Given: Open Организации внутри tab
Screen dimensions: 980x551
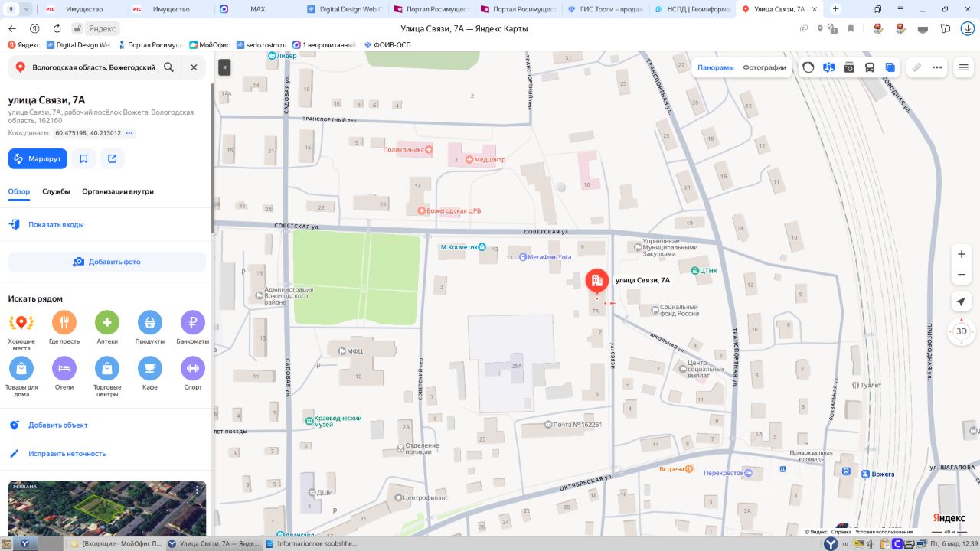Looking at the screenshot, I should coord(118,191).
